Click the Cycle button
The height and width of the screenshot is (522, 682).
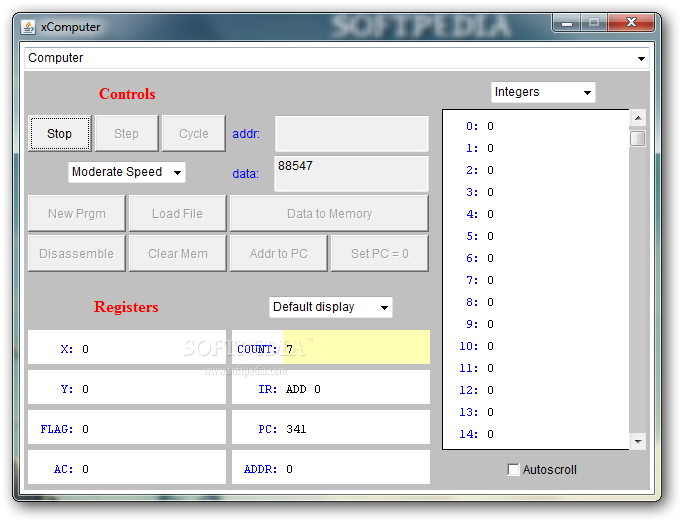[x=194, y=134]
